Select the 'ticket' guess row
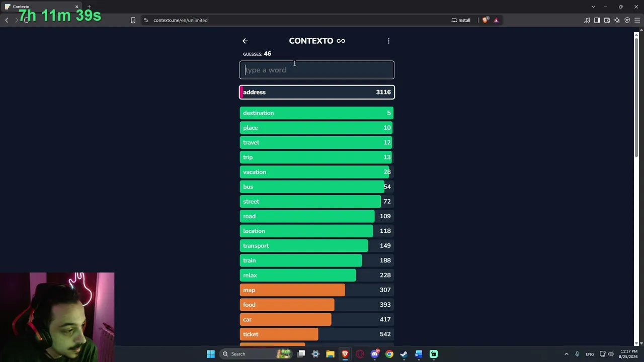The width and height of the screenshot is (644, 362). tap(317, 334)
